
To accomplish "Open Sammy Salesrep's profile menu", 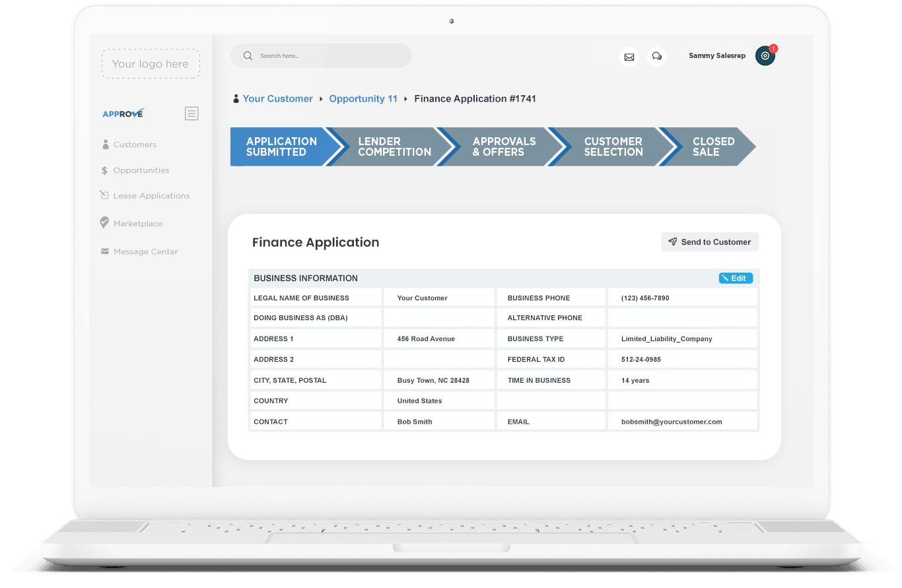I will coord(717,55).
